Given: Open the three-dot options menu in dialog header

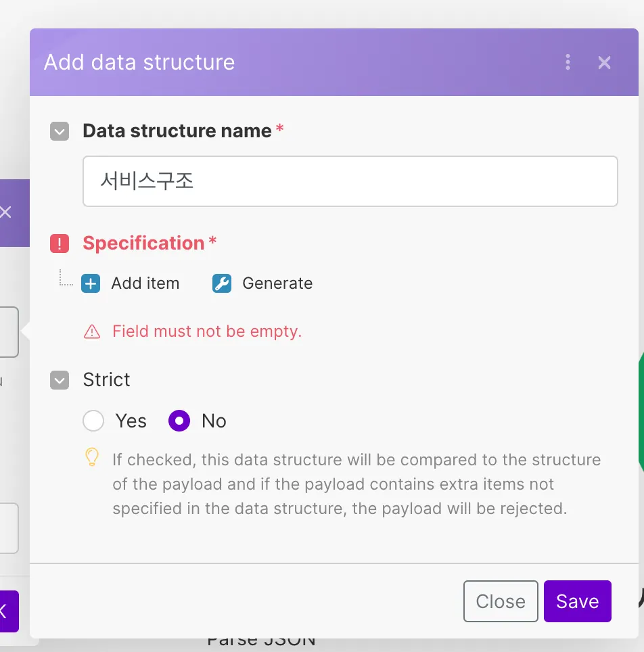Looking at the screenshot, I should point(568,63).
